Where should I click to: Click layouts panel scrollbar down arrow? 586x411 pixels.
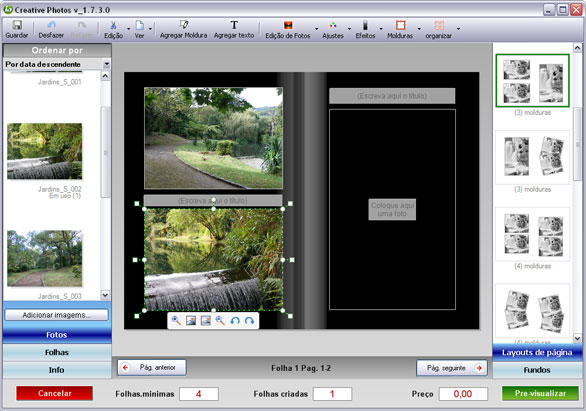click(x=577, y=339)
